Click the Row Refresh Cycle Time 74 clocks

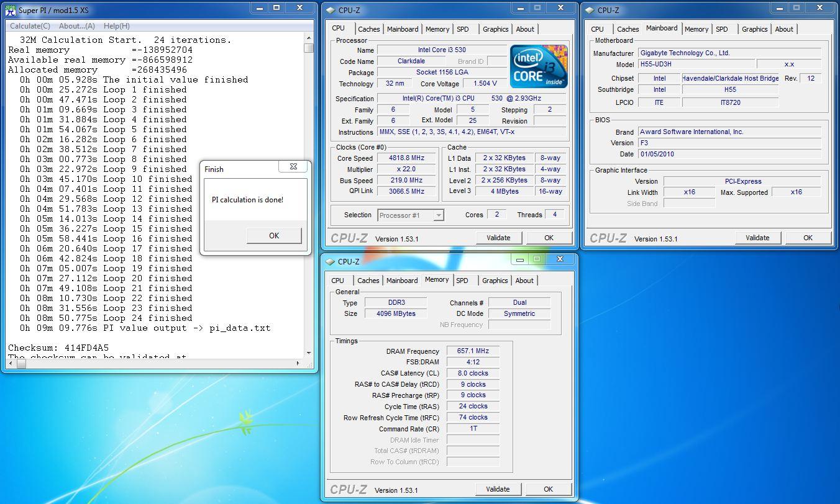click(473, 418)
